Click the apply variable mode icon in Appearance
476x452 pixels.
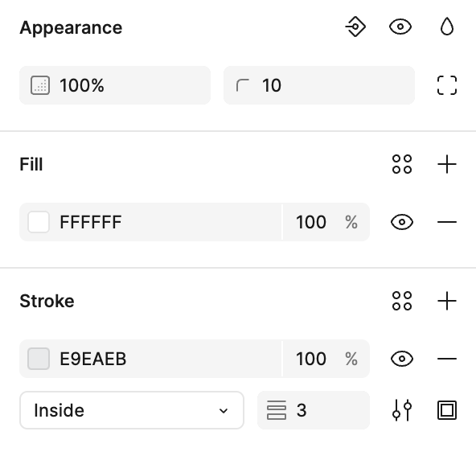pyautogui.click(x=355, y=27)
